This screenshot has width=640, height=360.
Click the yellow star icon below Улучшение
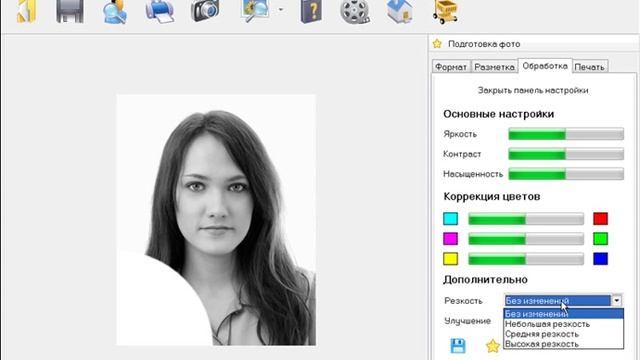(x=493, y=346)
